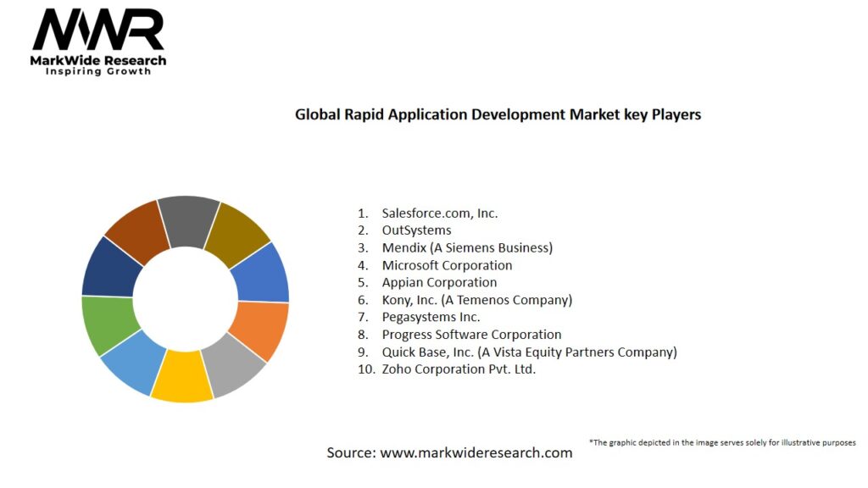Select Mendix (A Siemens Business) entry
The image size is (868, 488).
[466, 248]
